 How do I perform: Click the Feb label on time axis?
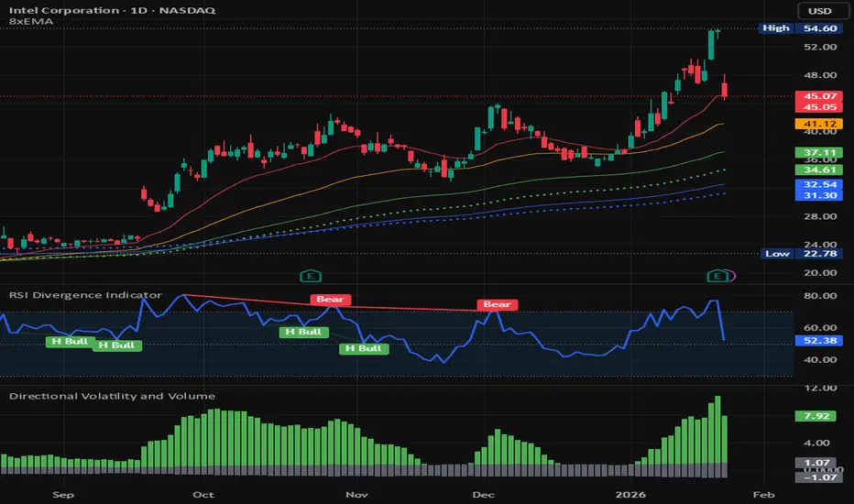tap(763, 495)
